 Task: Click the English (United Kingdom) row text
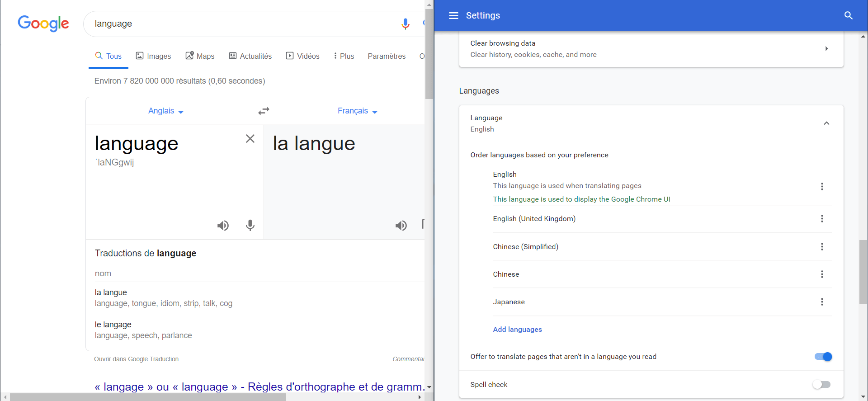pyautogui.click(x=534, y=219)
